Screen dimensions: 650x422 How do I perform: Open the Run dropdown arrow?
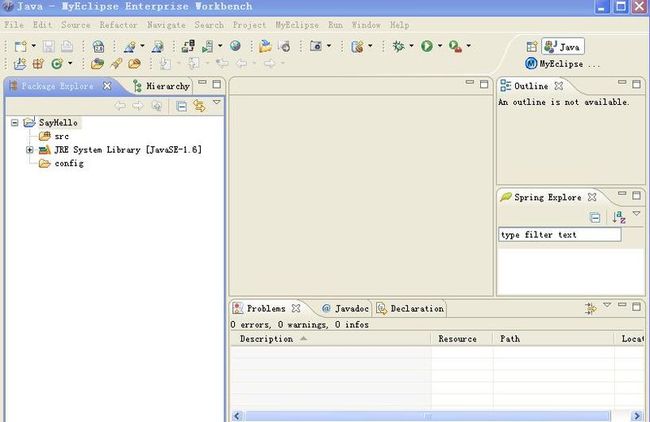point(440,46)
